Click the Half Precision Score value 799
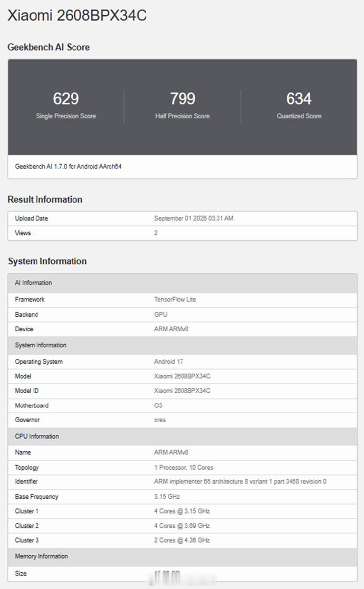Viewport: 364px width, 589px height. (x=183, y=99)
